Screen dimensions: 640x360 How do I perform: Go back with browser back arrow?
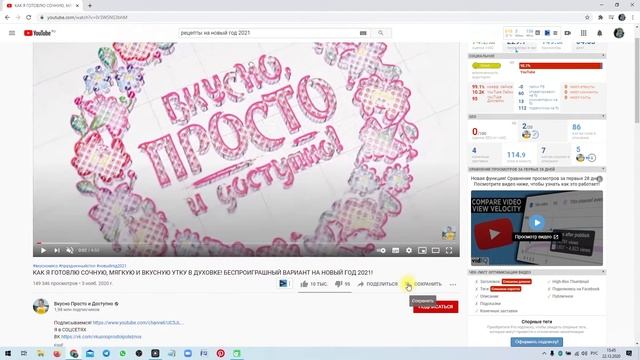point(7,18)
